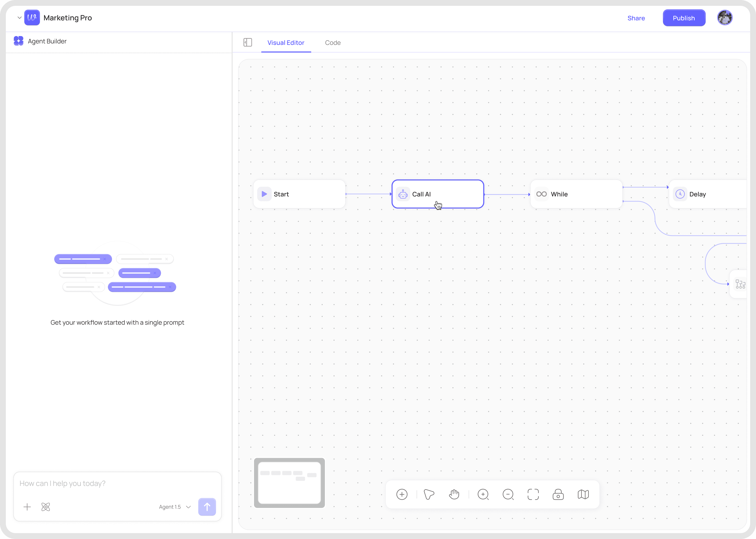Open the Agent 1.5 model dropdown
Image resolution: width=756 pixels, height=539 pixels.
[x=175, y=507]
